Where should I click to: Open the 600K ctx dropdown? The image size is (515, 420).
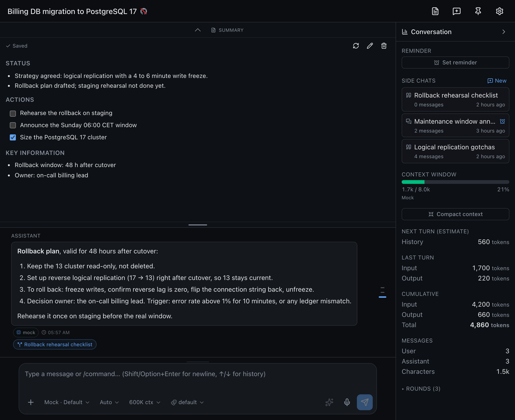click(x=145, y=402)
